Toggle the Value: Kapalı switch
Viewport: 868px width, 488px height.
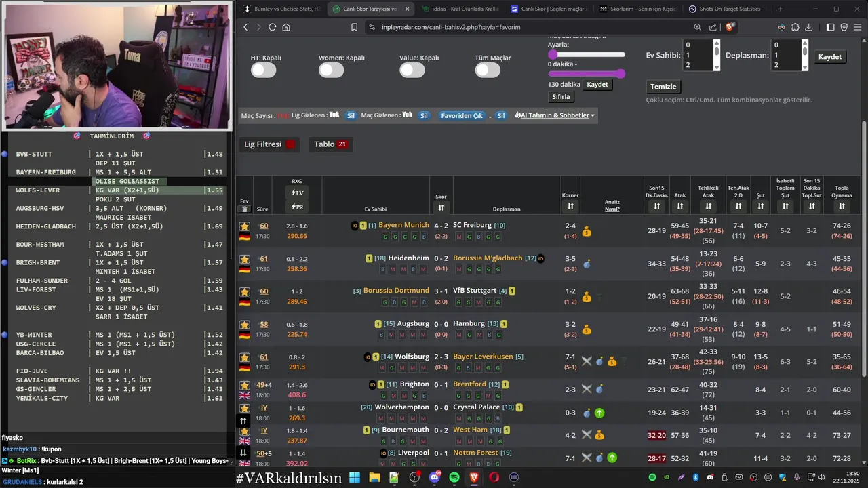coord(412,70)
